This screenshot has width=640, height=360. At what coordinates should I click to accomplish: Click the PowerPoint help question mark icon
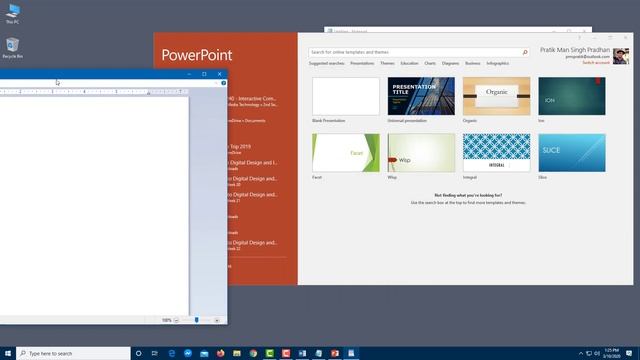[579, 38]
